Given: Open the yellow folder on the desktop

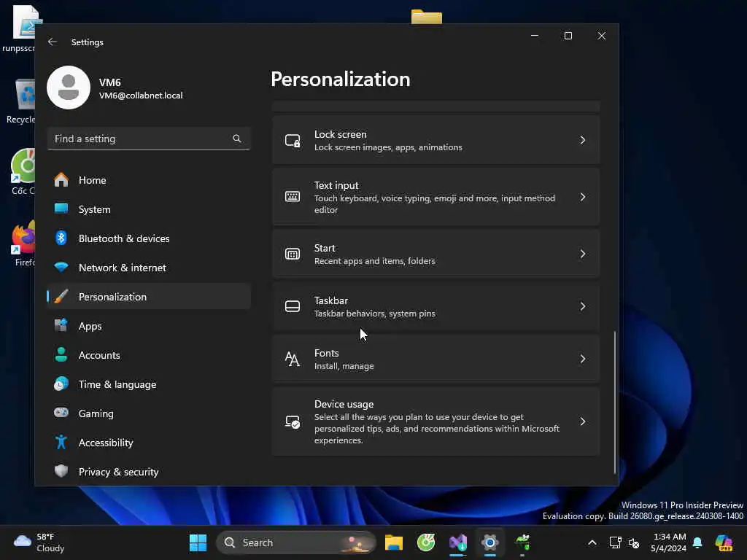Looking at the screenshot, I should click(x=426, y=17).
